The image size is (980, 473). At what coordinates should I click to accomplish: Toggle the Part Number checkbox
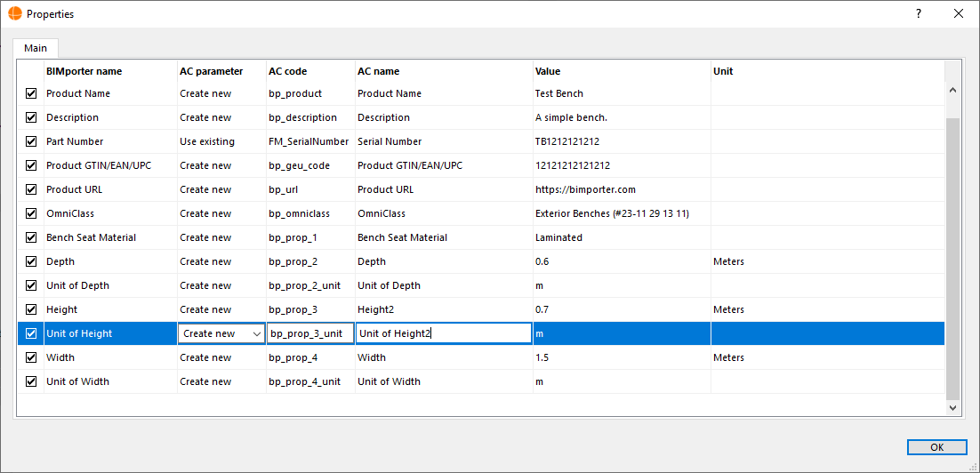[30, 142]
